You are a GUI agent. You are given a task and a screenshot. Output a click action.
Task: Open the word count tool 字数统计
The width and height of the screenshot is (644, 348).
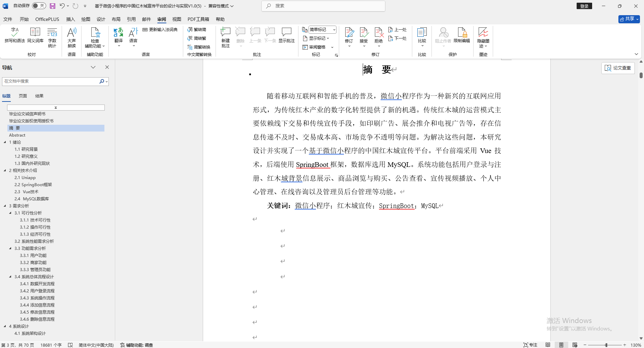tap(52, 37)
